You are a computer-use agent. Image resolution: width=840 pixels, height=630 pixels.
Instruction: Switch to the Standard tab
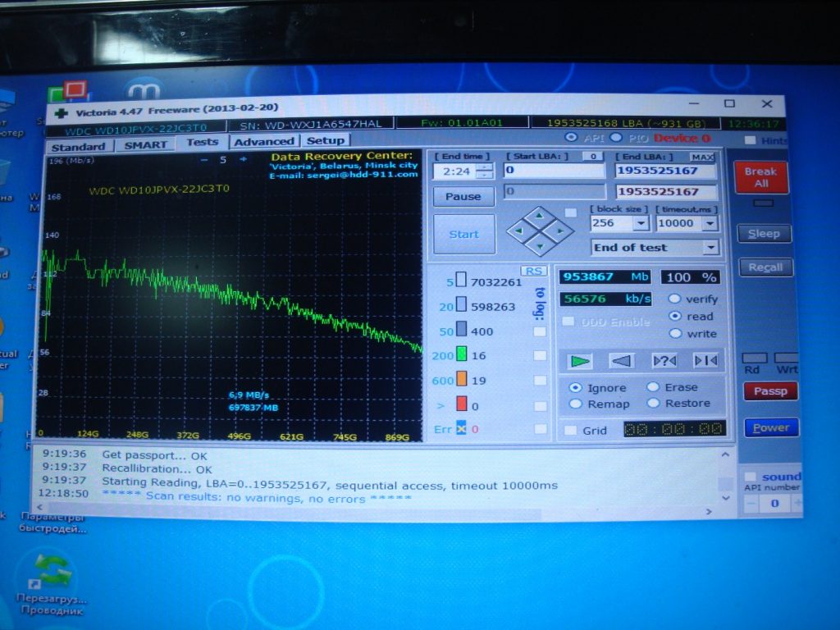point(78,147)
